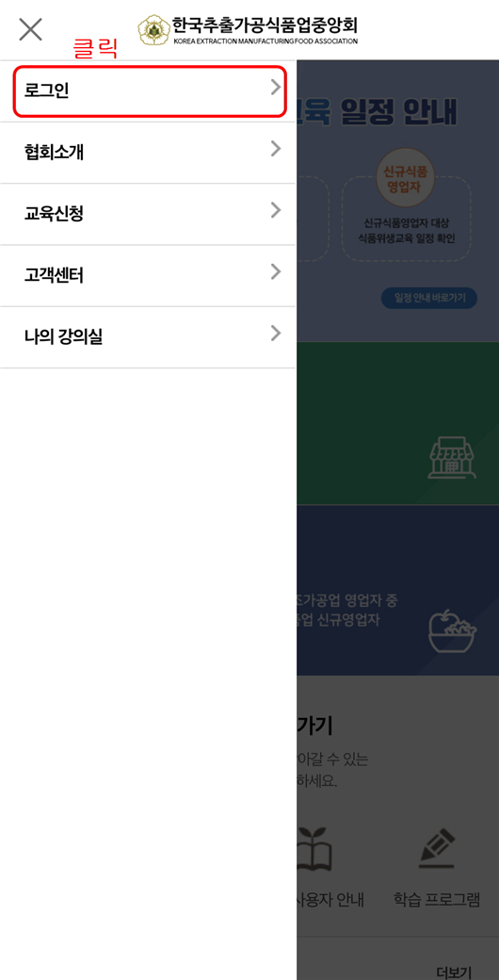Screen dimensions: 499x980
Task: Close the side menu with X icon
Action: pyautogui.click(x=30, y=29)
